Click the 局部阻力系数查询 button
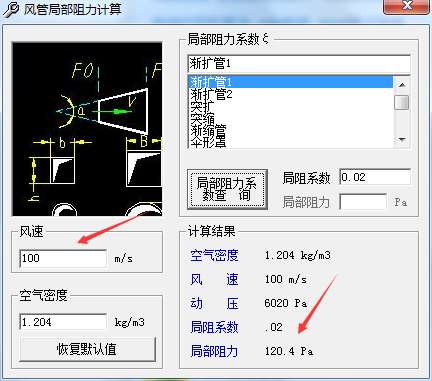This screenshot has height=381, width=432. 227,189
